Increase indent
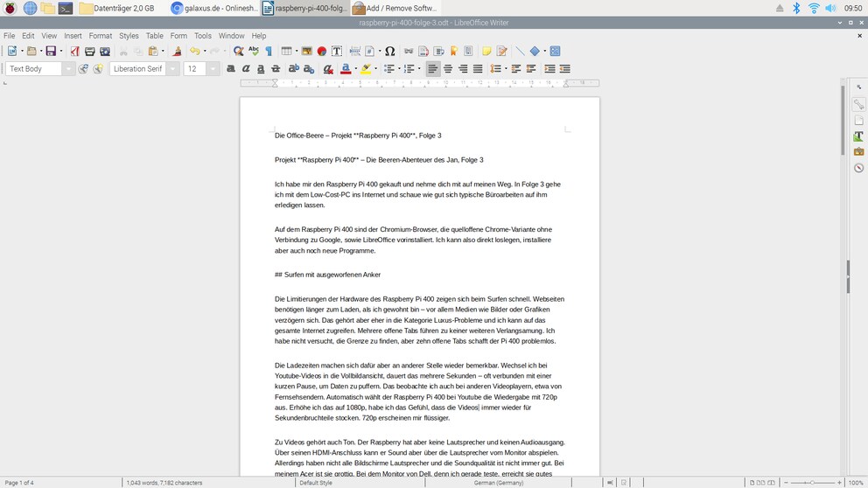The height and width of the screenshot is (488, 868). [549, 68]
